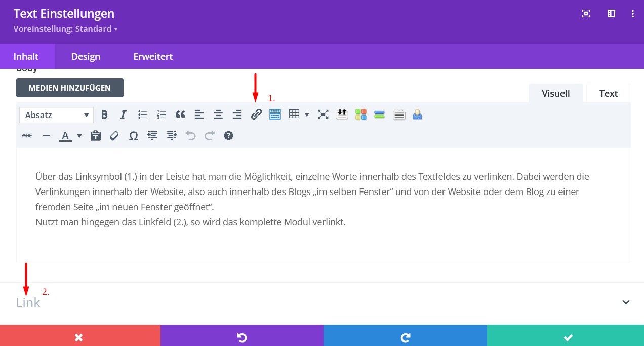Click the Text Einstellungen title
This screenshot has height=346, width=644.
[x=64, y=13]
